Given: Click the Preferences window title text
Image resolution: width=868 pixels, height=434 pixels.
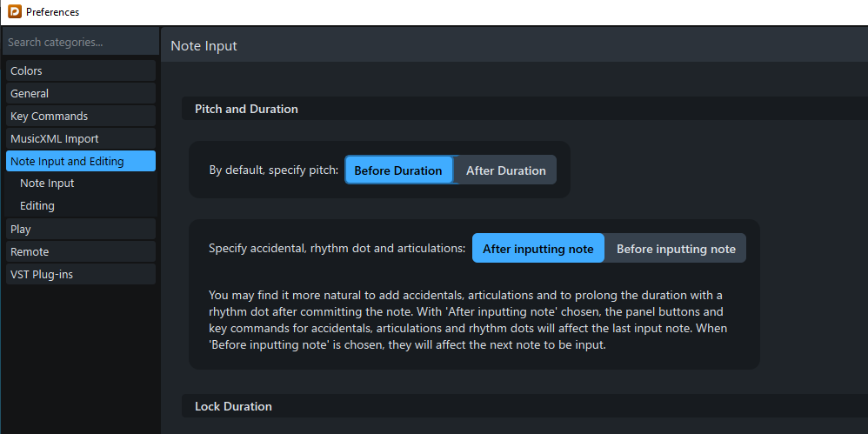Looking at the screenshot, I should pos(52,12).
